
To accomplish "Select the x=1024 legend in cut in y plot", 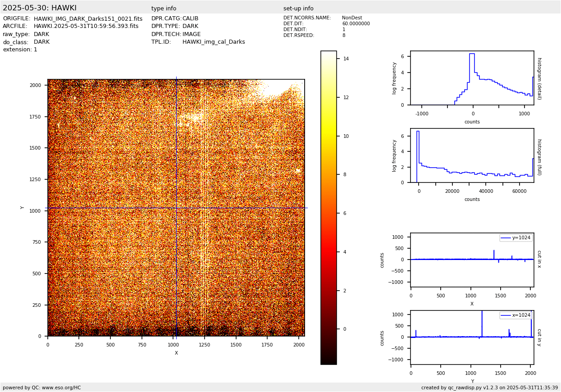I will 516,315.
